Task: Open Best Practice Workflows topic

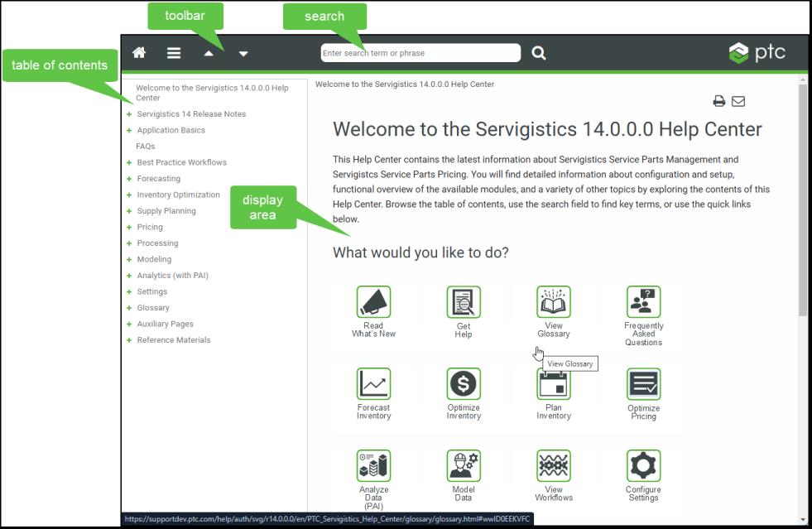Action: [182, 162]
